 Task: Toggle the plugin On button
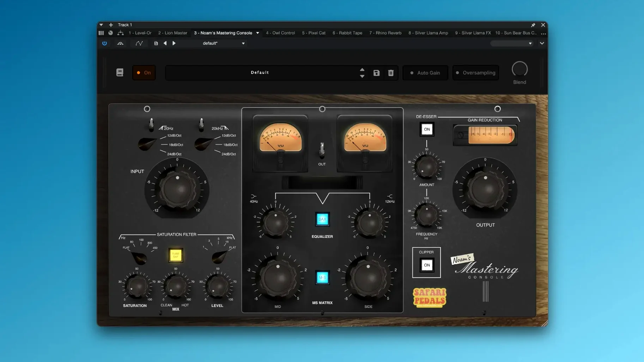(x=144, y=73)
